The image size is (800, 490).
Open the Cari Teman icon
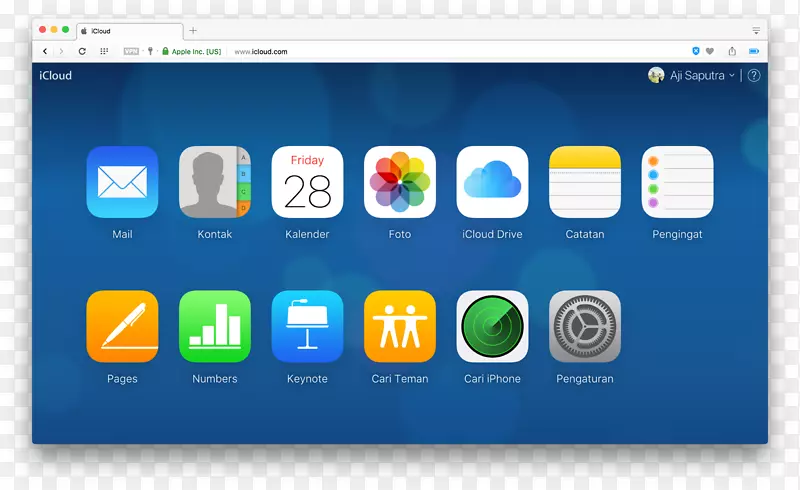[400, 327]
